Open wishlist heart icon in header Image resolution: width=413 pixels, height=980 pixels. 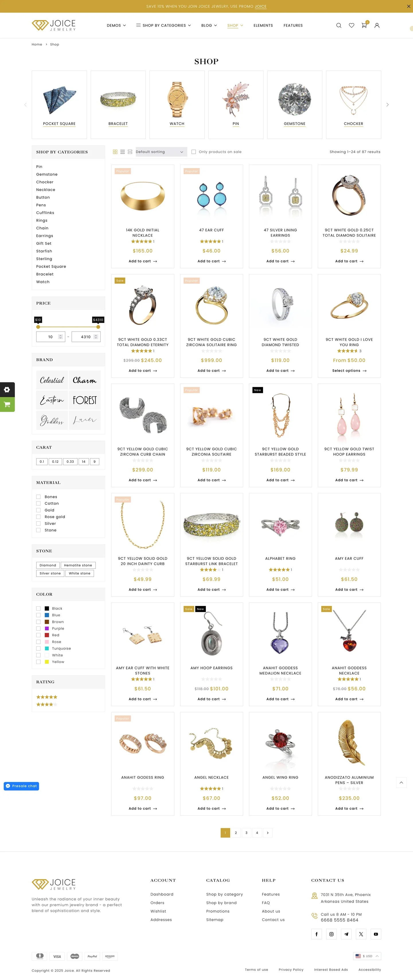tap(351, 26)
